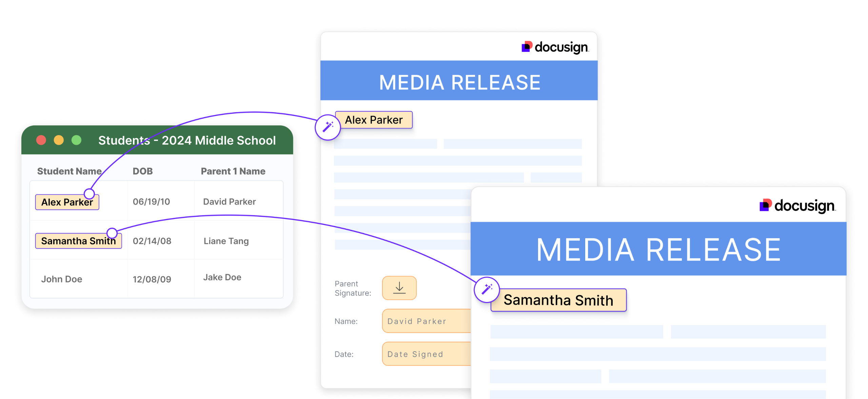Click green maximize dot on Students window
868x399 pixels.
pos(77,140)
